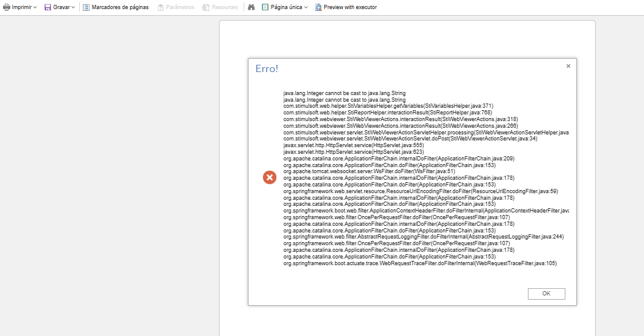This screenshot has width=644, height=336.
Task: Click the StiWebViewerActionServletHelper.processing line
Action: [x=426, y=133]
